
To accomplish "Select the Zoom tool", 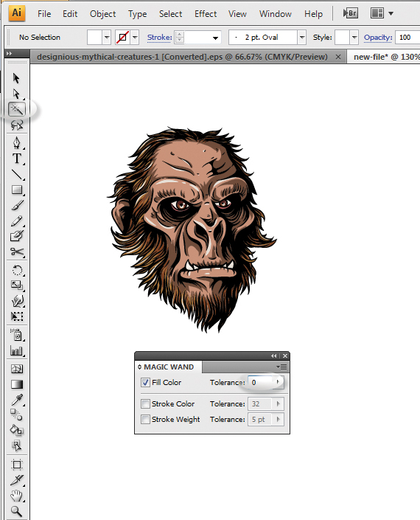I will tap(16, 512).
